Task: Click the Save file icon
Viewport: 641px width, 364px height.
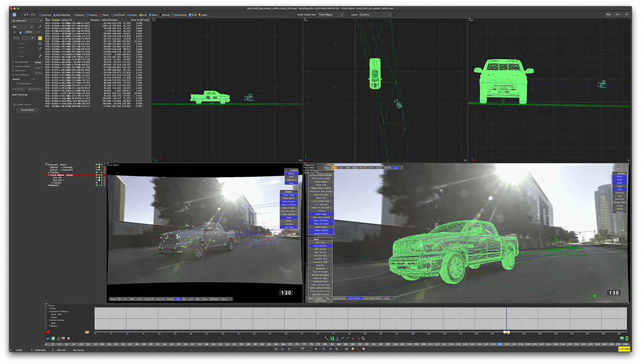Action: pos(14,14)
